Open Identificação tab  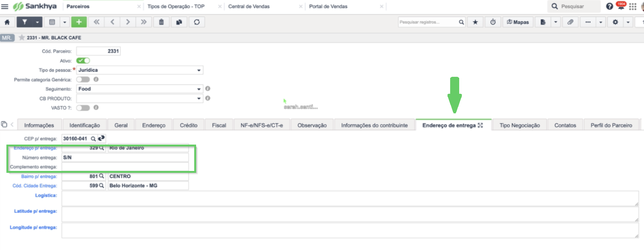coord(85,125)
